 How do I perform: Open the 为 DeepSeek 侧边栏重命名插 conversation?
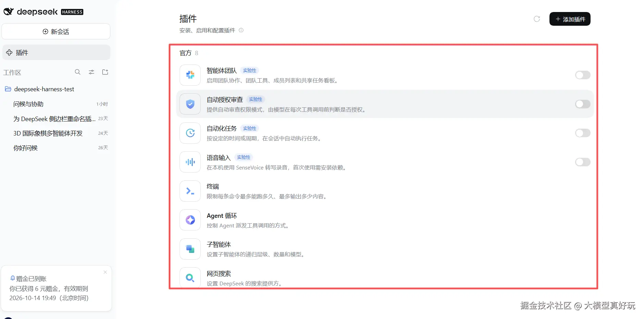click(56, 119)
